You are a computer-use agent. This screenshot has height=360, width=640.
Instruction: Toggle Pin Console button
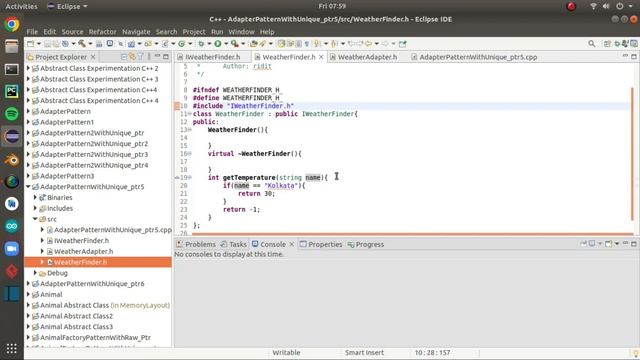point(583,244)
